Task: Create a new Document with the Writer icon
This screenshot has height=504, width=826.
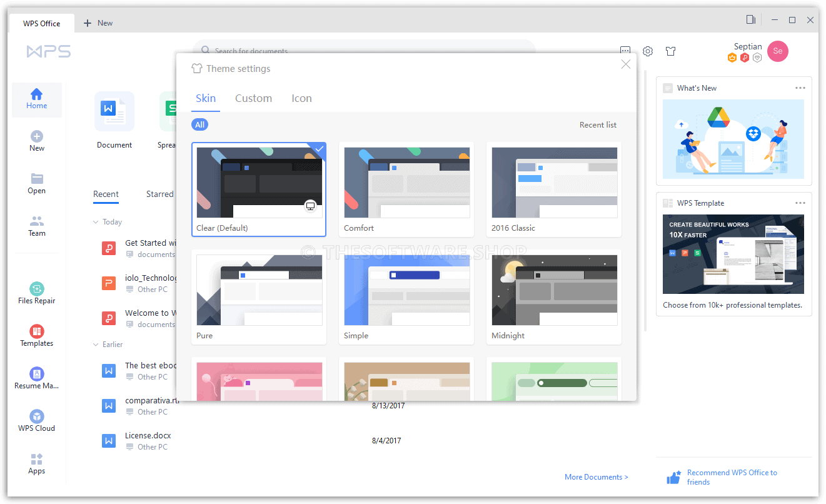Action: tap(114, 111)
